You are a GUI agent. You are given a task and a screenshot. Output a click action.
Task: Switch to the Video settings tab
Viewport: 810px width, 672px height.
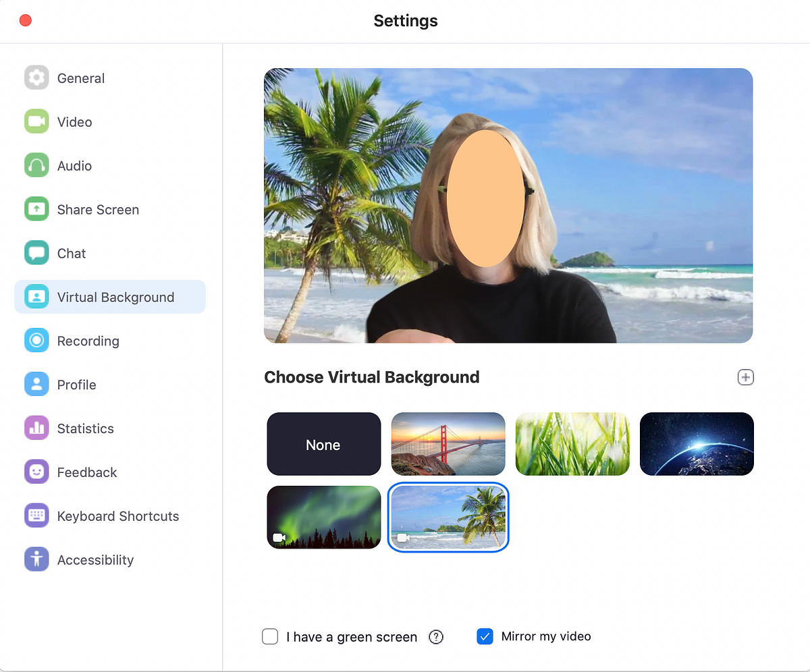pyautogui.click(x=110, y=122)
